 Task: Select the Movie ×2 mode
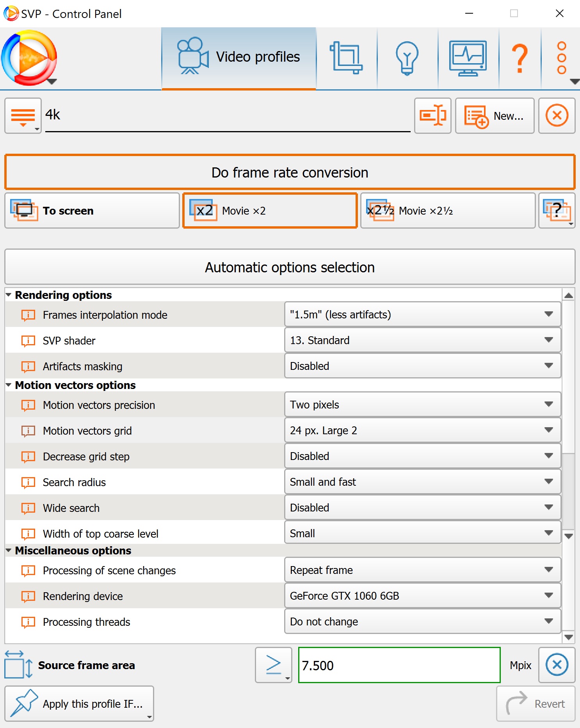point(270,211)
